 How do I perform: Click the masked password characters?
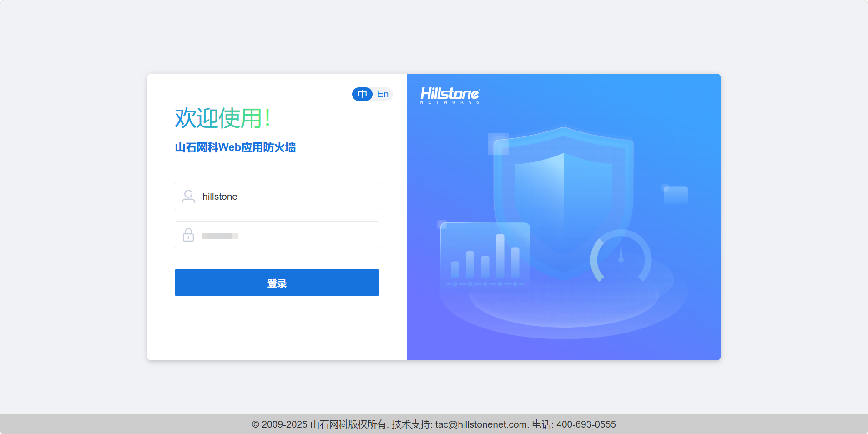pyautogui.click(x=220, y=236)
